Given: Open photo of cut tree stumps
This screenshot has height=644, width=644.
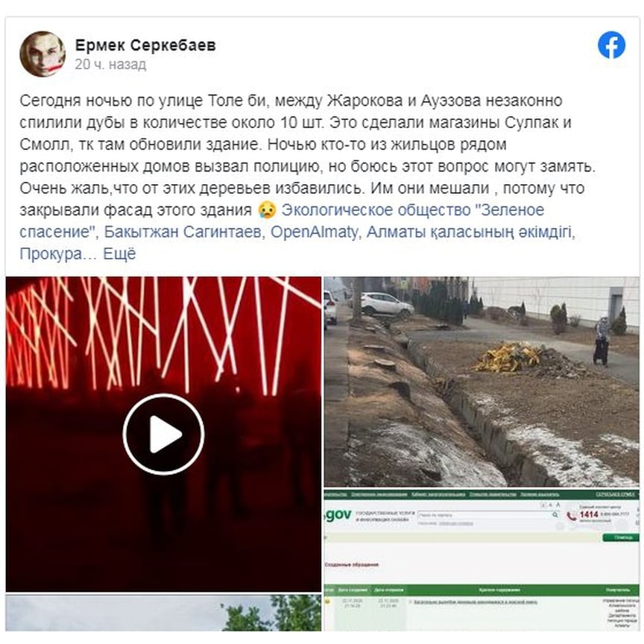Looking at the screenshot, I should coord(482,382).
